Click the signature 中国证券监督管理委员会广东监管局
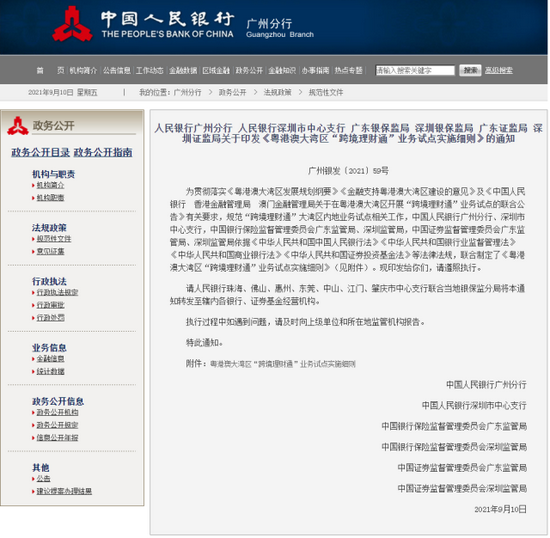Image resolution: width=550 pixels, height=538 pixels. (x=462, y=468)
